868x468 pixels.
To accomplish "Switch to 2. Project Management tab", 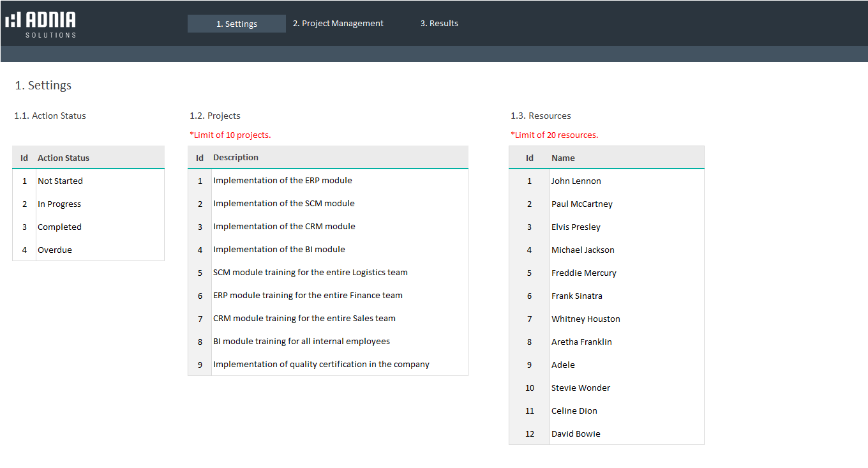I will pyautogui.click(x=338, y=24).
